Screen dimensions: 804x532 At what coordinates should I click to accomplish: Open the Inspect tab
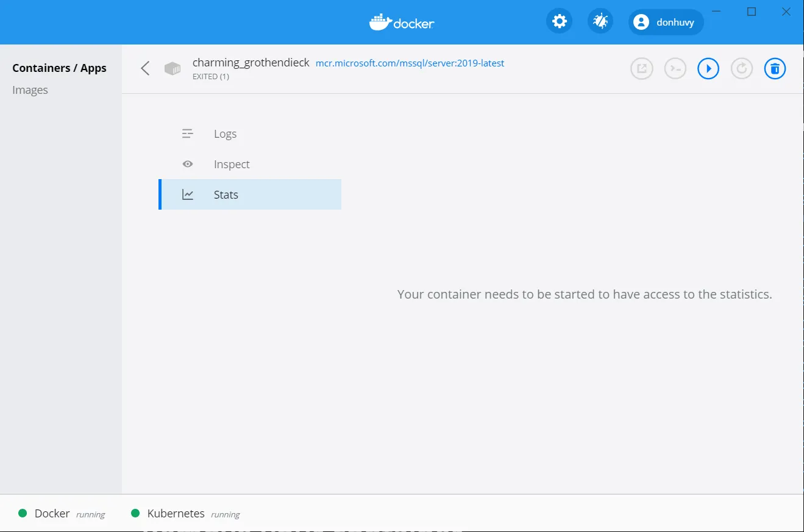[250, 165]
